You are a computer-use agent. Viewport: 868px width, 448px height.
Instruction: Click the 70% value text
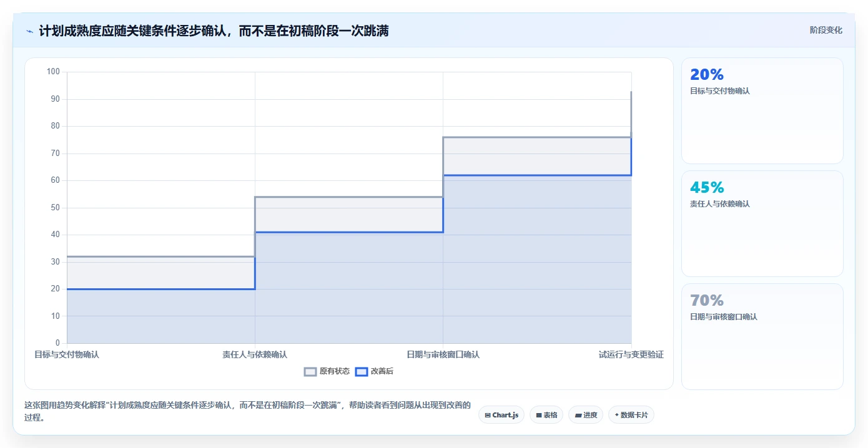[707, 301]
